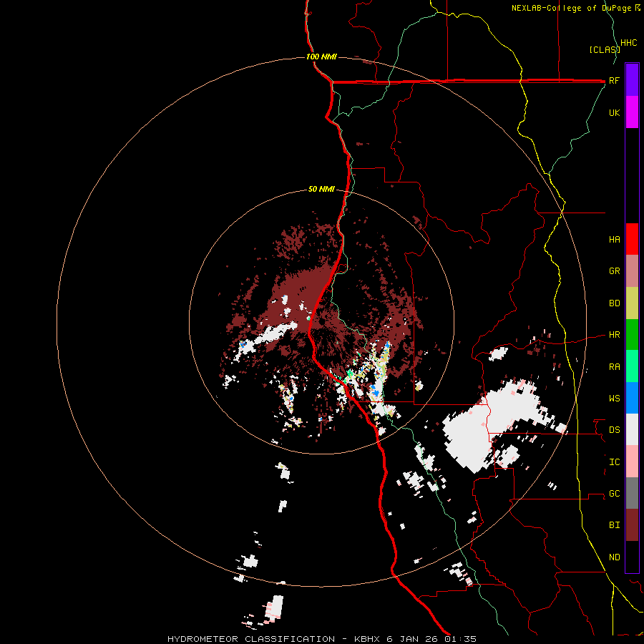Click the KBHX radar site identifier
The width and height of the screenshot is (644, 644).
[367, 639]
